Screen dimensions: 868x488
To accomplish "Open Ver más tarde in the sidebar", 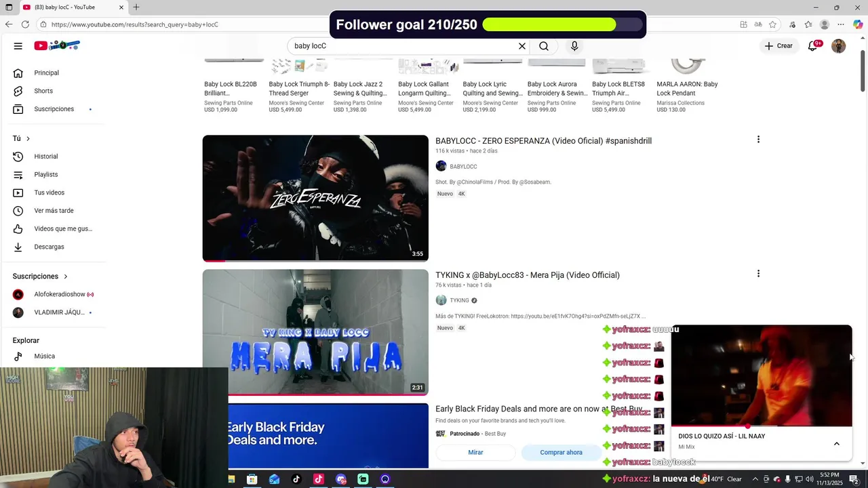I will 53,211.
